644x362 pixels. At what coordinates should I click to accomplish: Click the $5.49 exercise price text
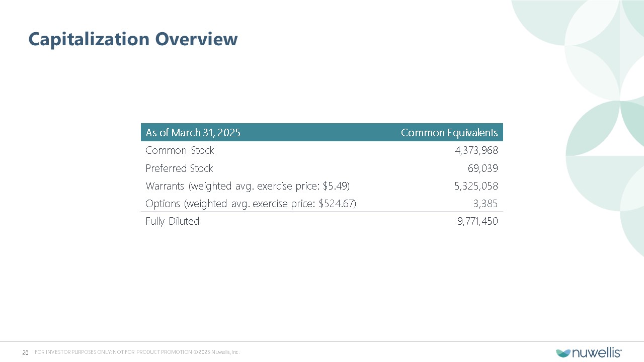click(x=337, y=186)
